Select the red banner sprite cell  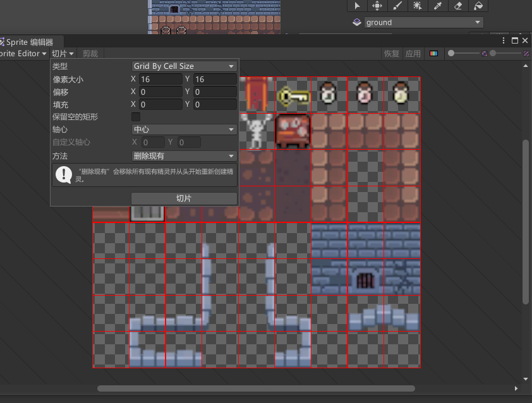coord(257,95)
